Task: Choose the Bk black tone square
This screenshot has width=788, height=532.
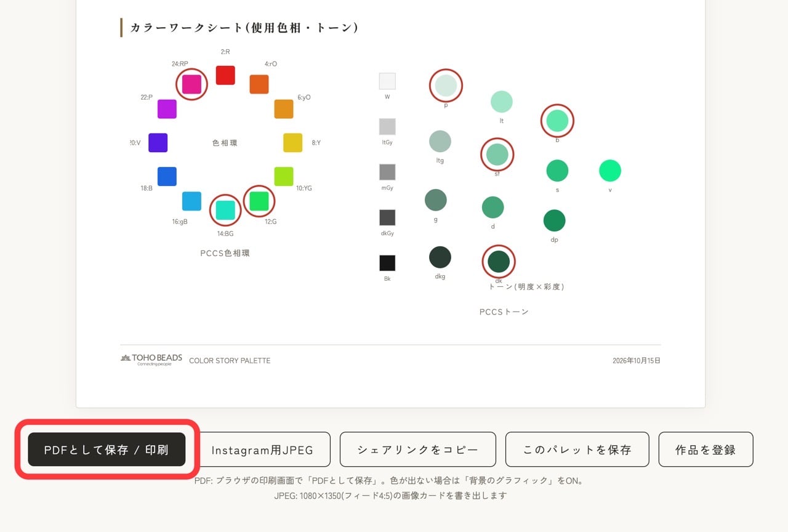Action: tap(387, 264)
